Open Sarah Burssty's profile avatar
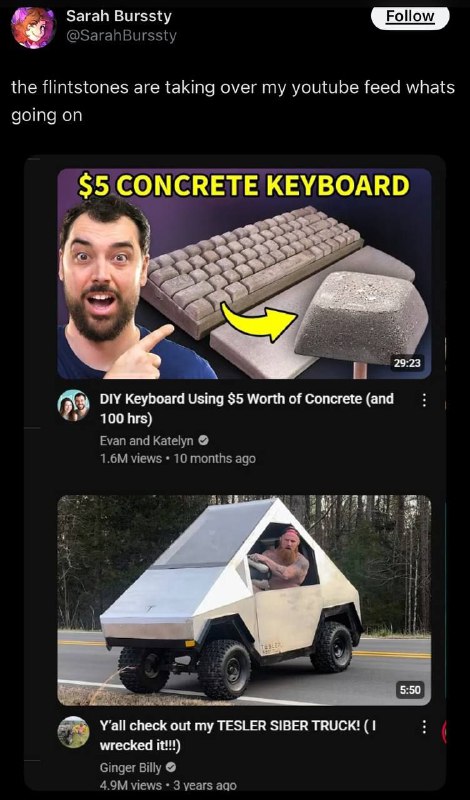The image size is (470, 800). point(33,28)
